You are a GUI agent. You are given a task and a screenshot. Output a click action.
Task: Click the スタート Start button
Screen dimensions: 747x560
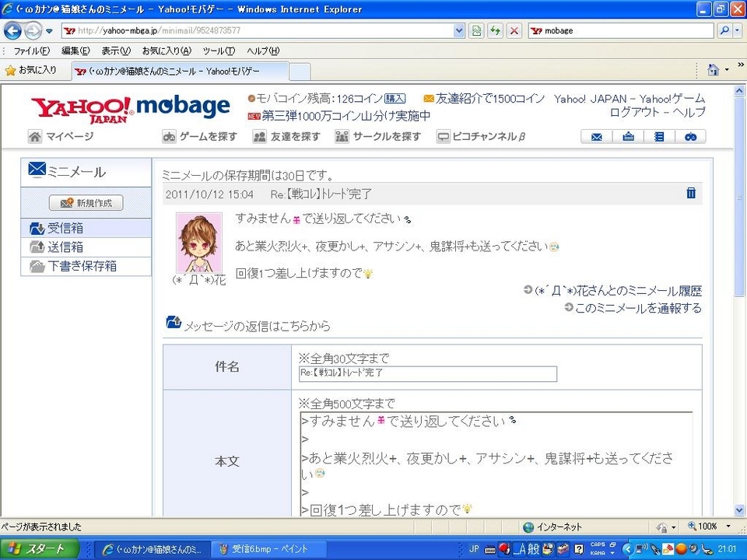[x=39, y=548]
